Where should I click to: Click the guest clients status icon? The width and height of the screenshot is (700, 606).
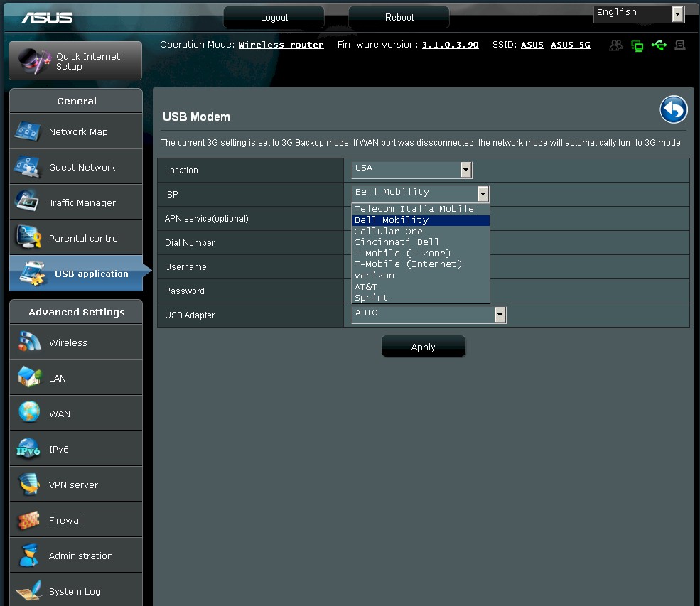tap(616, 45)
